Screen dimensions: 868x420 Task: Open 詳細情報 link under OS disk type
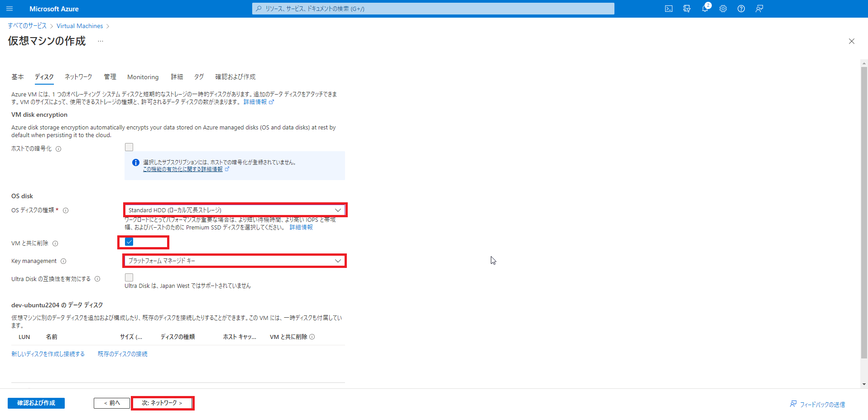pos(301,227)
